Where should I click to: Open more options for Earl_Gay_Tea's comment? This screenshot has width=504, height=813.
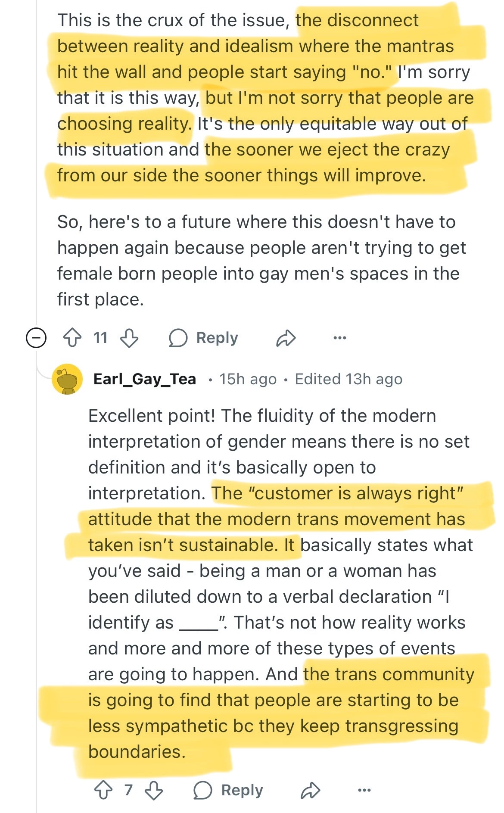(364, 790)
